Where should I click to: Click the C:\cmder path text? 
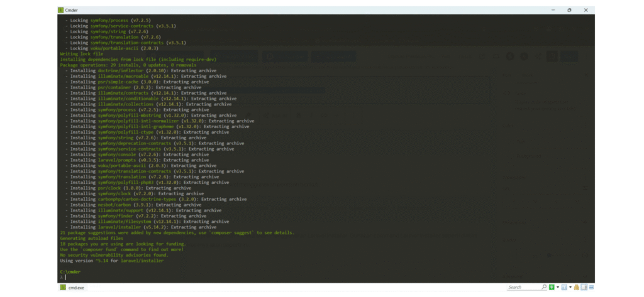click(x=70, y=271)
